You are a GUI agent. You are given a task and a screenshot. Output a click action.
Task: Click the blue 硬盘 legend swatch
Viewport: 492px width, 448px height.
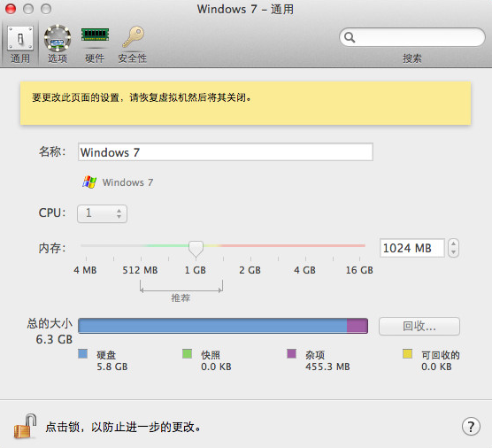pyautogui.click(x=83, y=354)
